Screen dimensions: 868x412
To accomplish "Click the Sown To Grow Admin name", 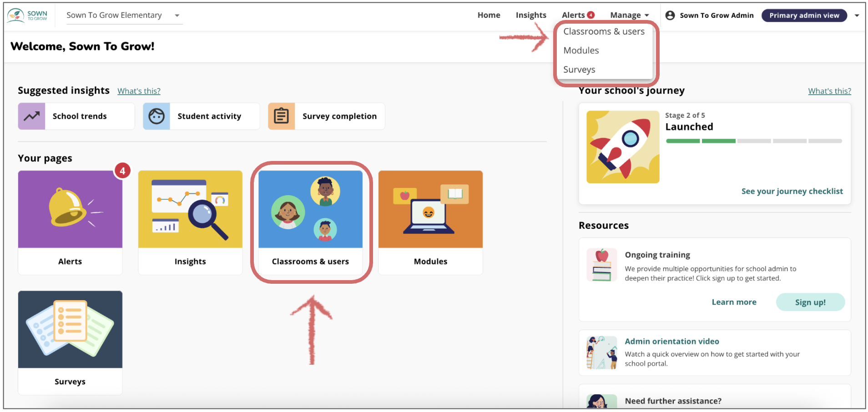I will pos(717,15).
